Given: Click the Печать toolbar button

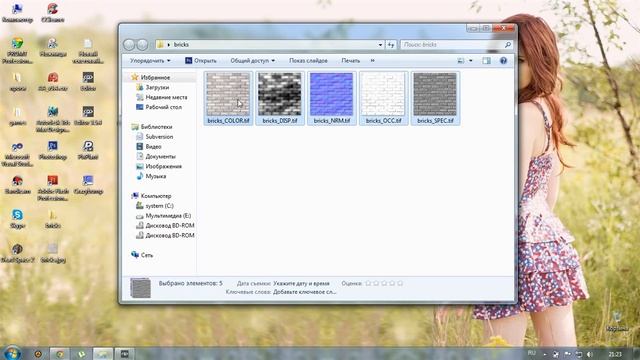Looking at the screenshot, I should 351,60.
